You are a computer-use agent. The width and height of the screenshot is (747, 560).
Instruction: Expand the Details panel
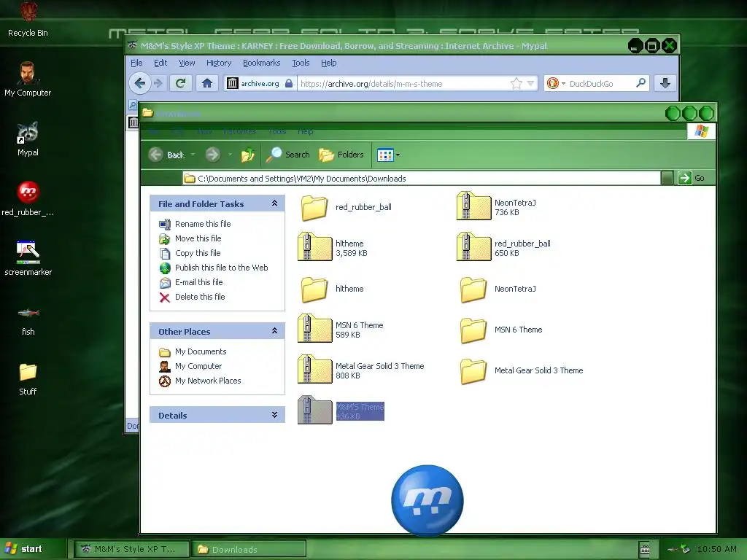[x=274, y=415]
